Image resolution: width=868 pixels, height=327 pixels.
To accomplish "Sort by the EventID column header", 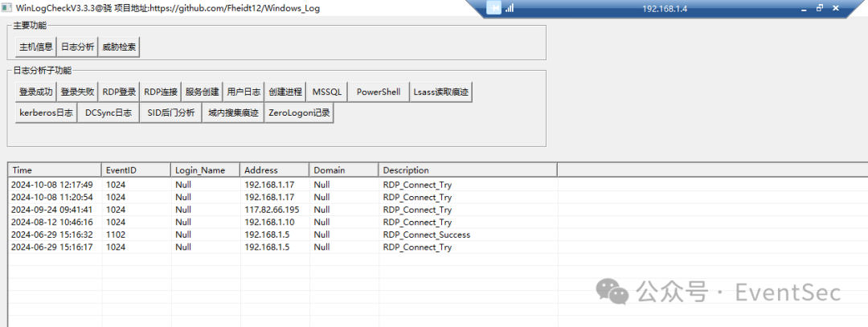I will point(137,170).
